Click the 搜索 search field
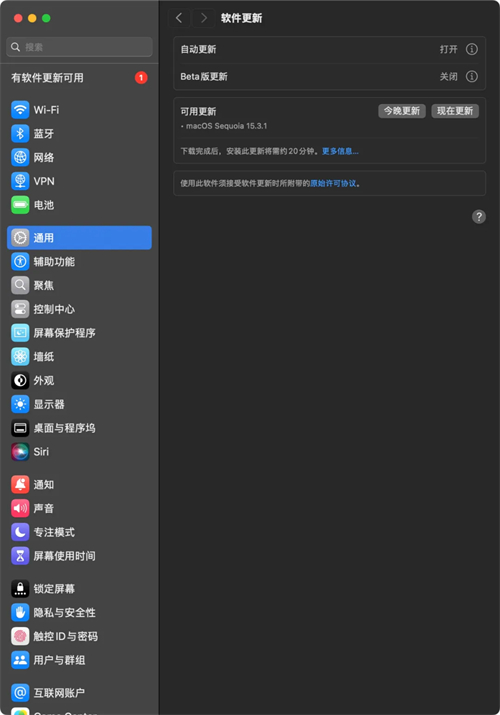Screen dimensions: 500x715 pos(79,47)
